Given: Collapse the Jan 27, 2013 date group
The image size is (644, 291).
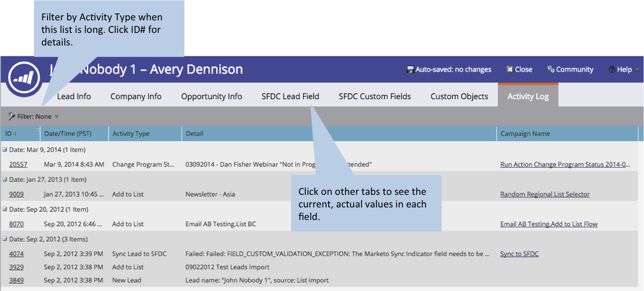Looking at the screenshot, I should pyautogui.click(x=5, y=179).
